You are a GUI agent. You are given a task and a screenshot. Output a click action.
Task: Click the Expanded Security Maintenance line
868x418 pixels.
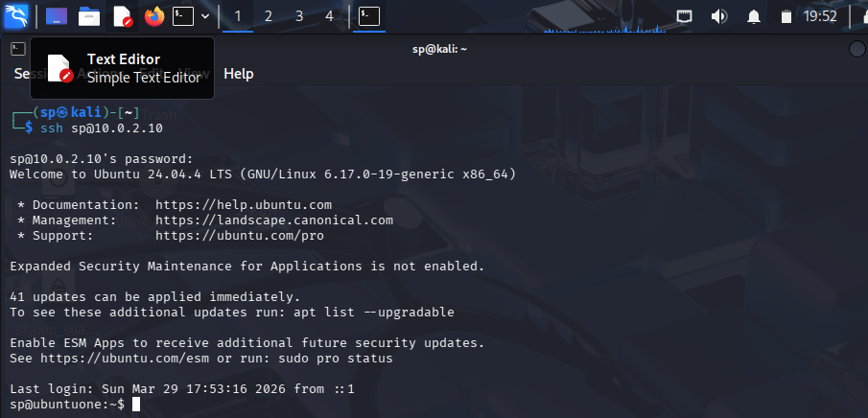point(247,267)
